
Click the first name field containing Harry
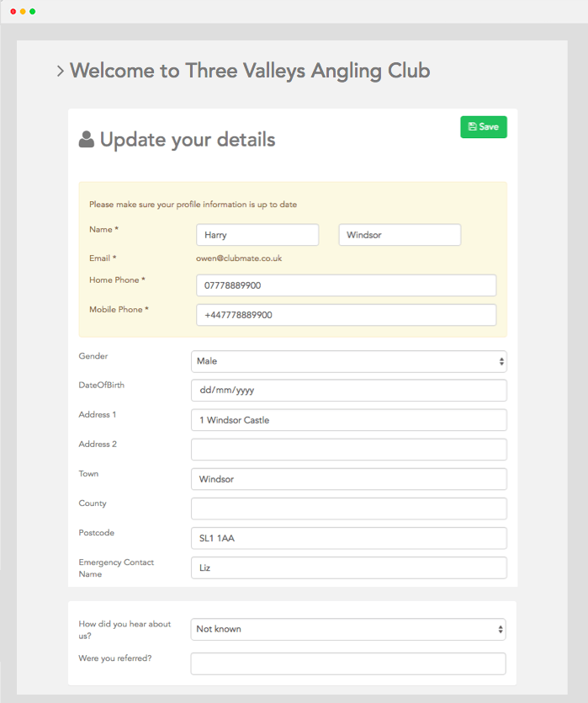coord(257,235)
